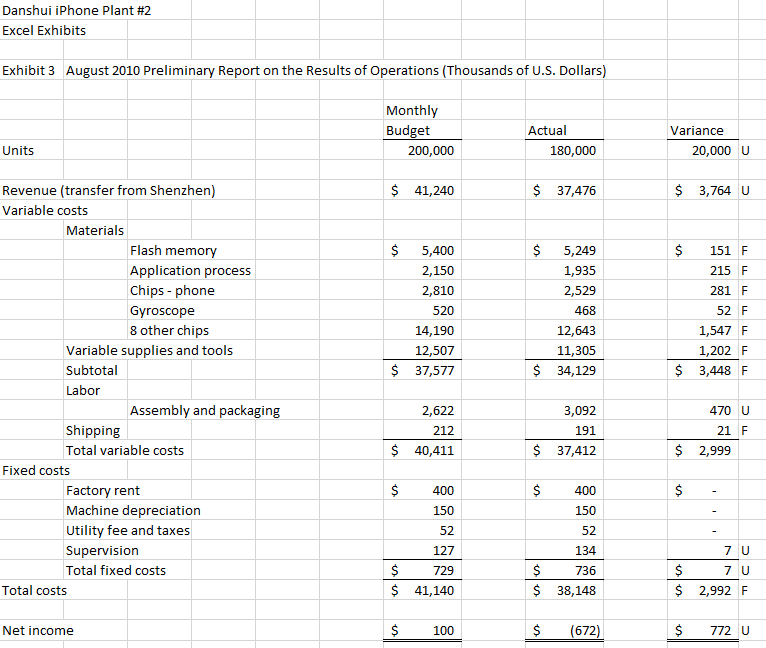Image resolution: width=766 pixels, height=648 pixels.
Task: Click the 'Gyroscope' row label
Action: coord(162,311)
